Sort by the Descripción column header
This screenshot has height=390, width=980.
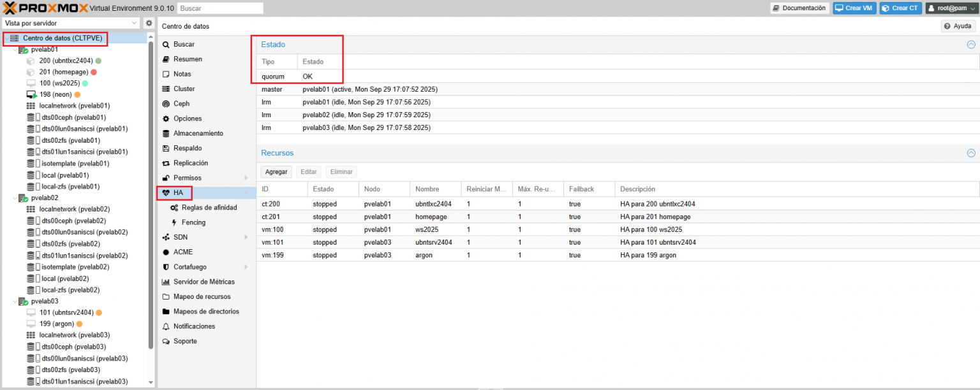pyautogui.click(x=797, y=189)
